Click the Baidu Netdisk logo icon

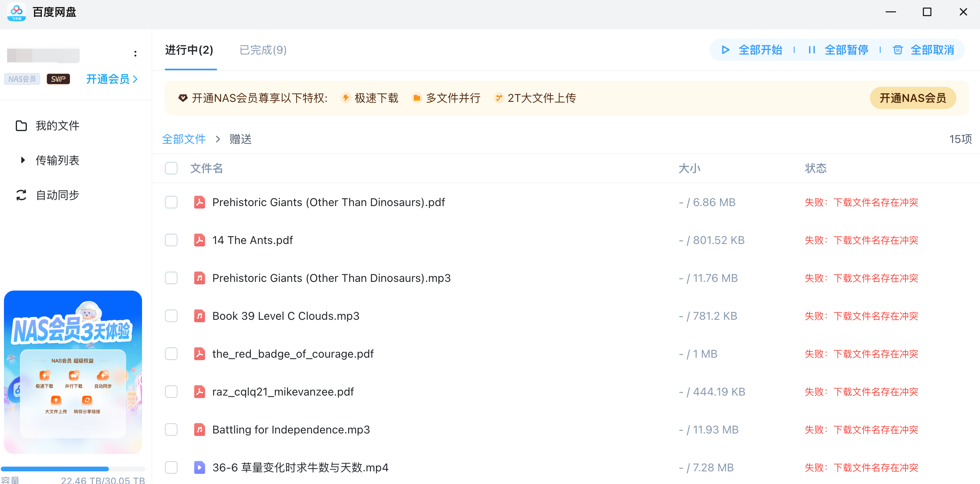(x=17, y=12)
